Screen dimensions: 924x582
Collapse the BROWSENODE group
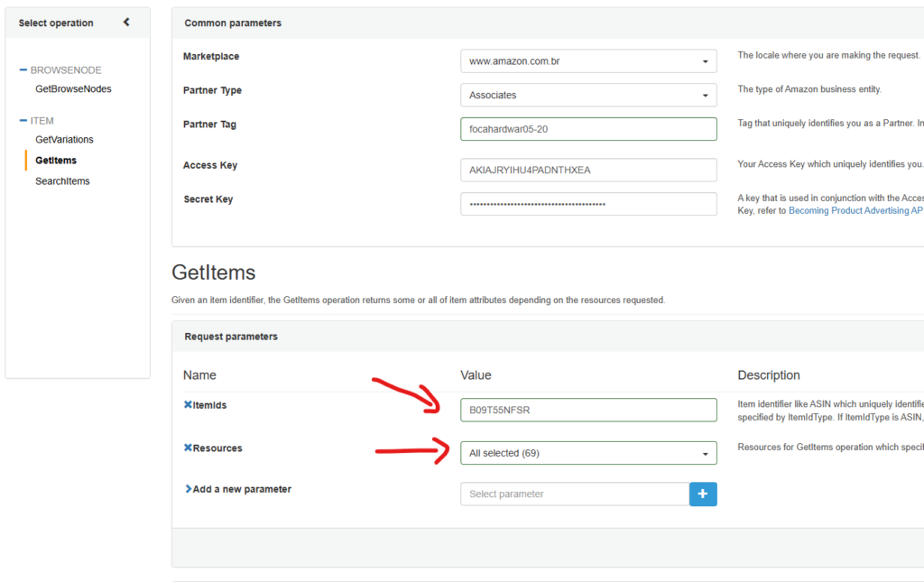23,70
